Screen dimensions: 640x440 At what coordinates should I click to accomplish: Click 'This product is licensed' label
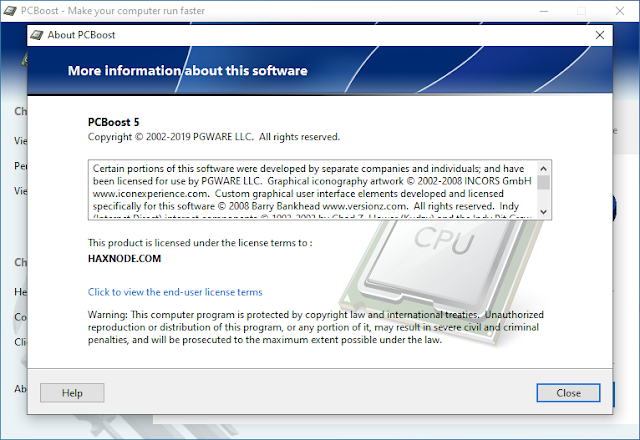pyautogui.click(x=200, y=243)
